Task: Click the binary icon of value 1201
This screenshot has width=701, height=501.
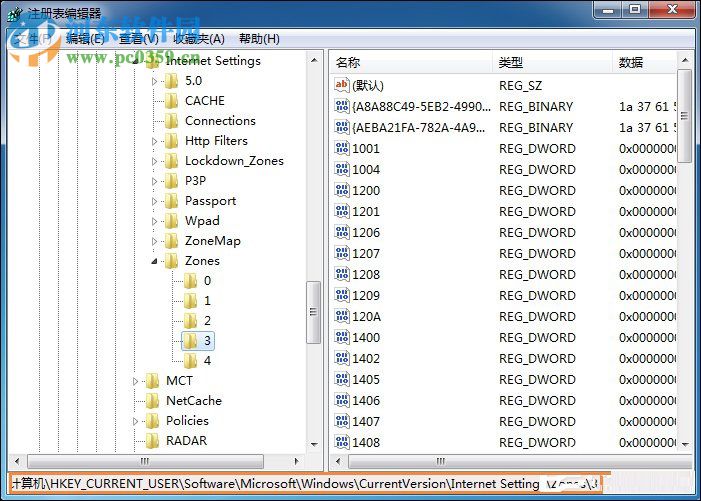Action: coord(342,211)
